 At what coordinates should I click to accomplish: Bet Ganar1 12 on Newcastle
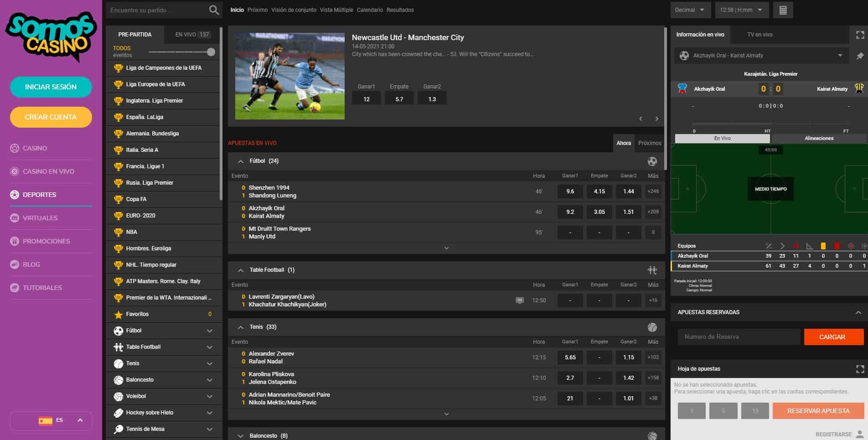(x=367, y=99)
